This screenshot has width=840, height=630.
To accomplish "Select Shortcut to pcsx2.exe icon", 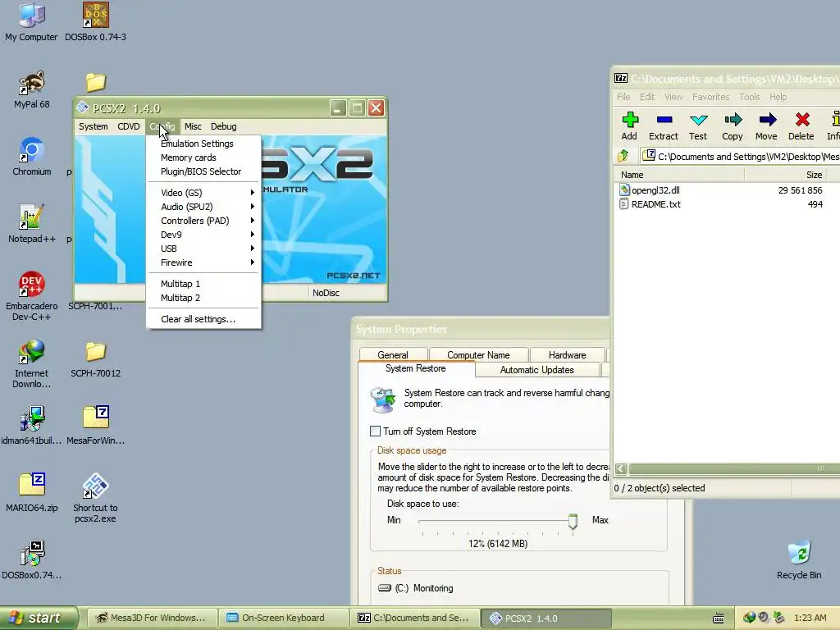I will tap(96, 486).
